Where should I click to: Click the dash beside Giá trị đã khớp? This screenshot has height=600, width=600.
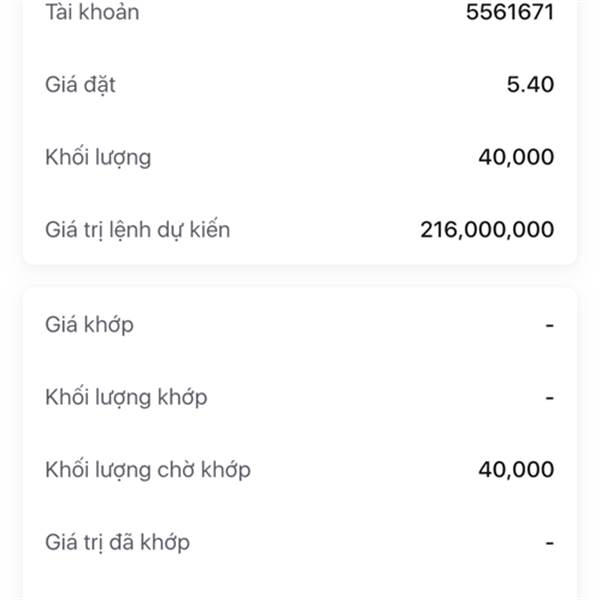549,543
